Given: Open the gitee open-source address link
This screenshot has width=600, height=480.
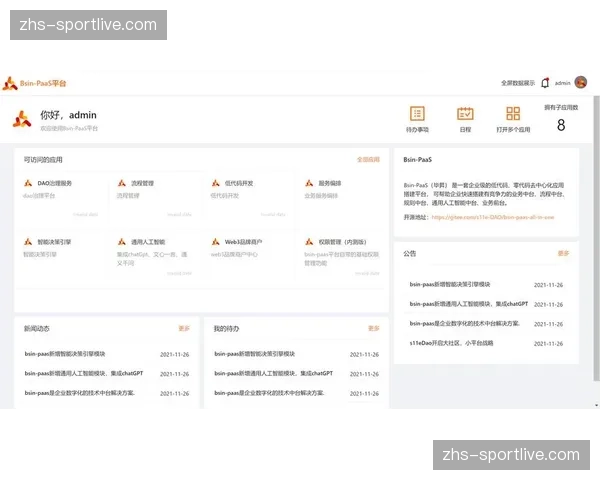Looking at the screenshot, I should pyautogui.click(x=492, y=216).
